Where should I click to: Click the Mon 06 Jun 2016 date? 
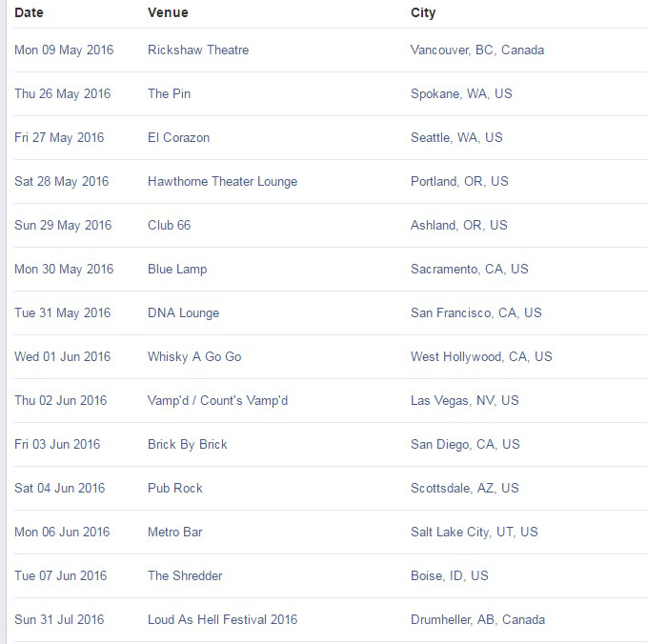coord(62,532)
